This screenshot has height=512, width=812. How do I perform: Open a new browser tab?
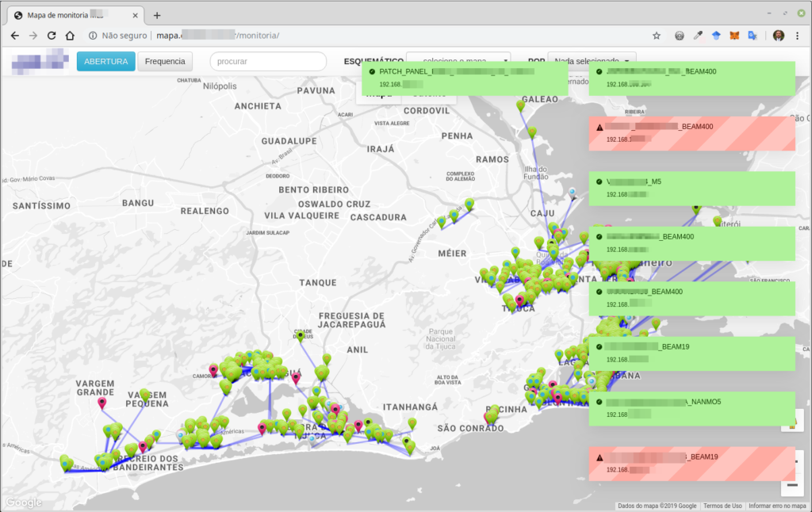[157, 15]
